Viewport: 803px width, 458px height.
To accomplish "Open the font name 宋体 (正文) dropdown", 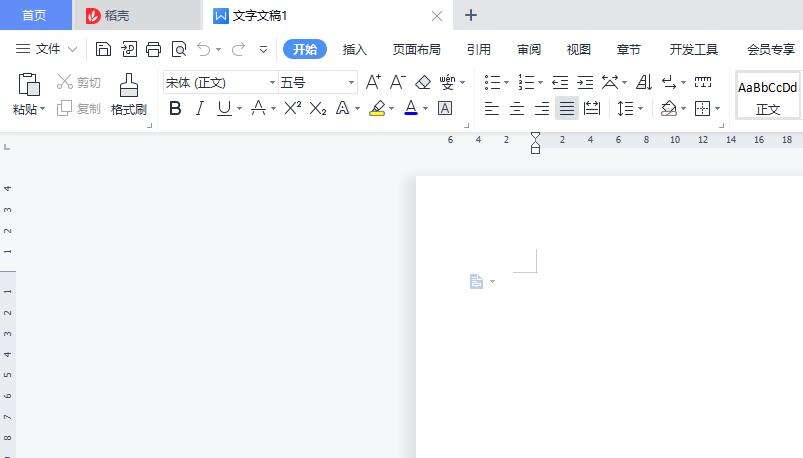I will tap(272, 82).
